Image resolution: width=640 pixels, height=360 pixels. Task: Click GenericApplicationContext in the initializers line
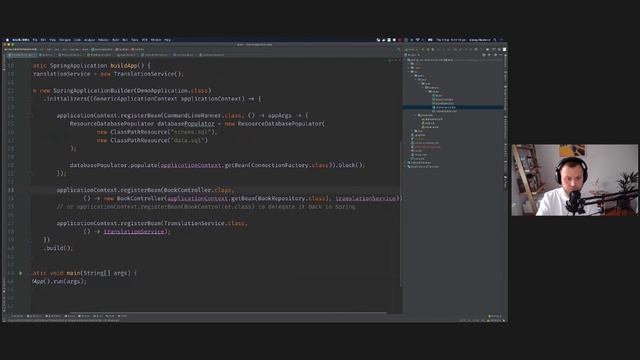(x=135, y=99)
